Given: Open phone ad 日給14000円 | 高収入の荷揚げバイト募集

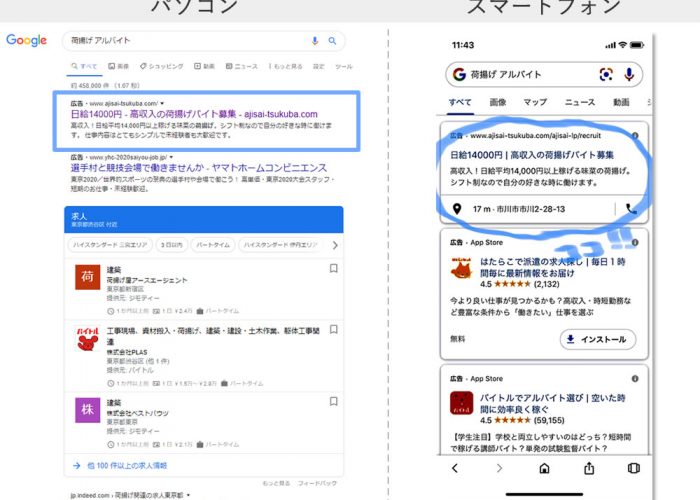Looking at the screenshot, I should [532, 155].
